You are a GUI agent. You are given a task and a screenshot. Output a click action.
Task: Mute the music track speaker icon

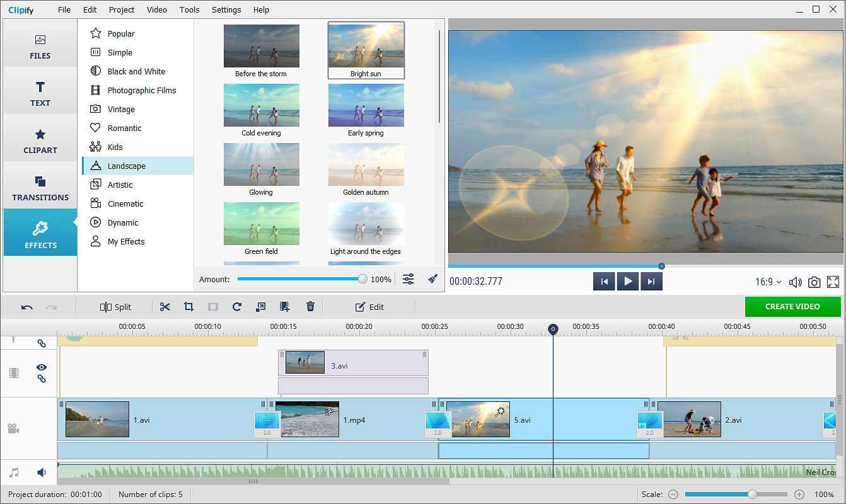(42, 472)
